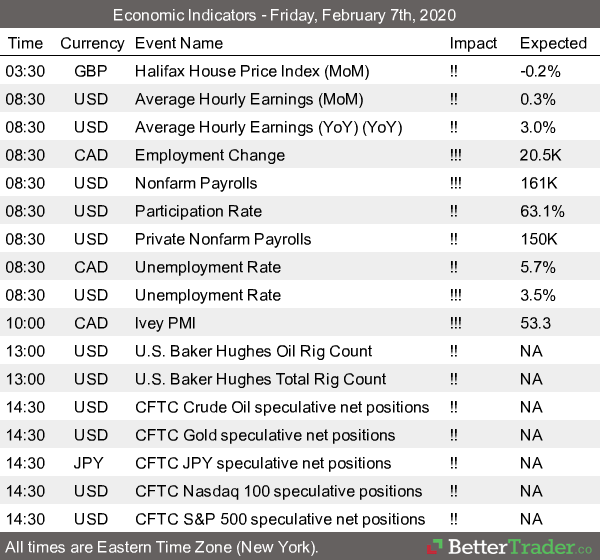
Task: Click the impact marker for Participation Rate
Action: pos(456,211)
